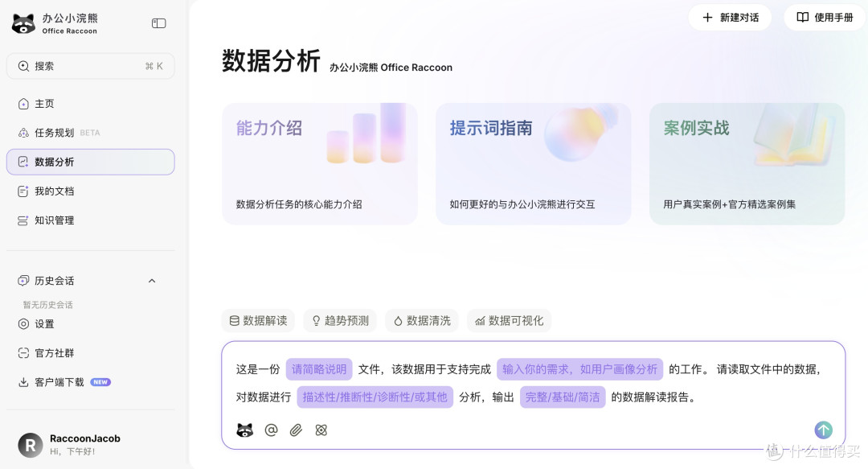Attach a file with the paperclip icon

(x=296, y=430)
